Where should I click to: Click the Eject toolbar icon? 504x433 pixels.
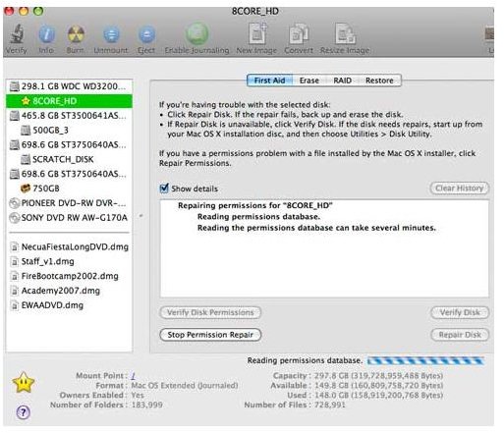146,34
